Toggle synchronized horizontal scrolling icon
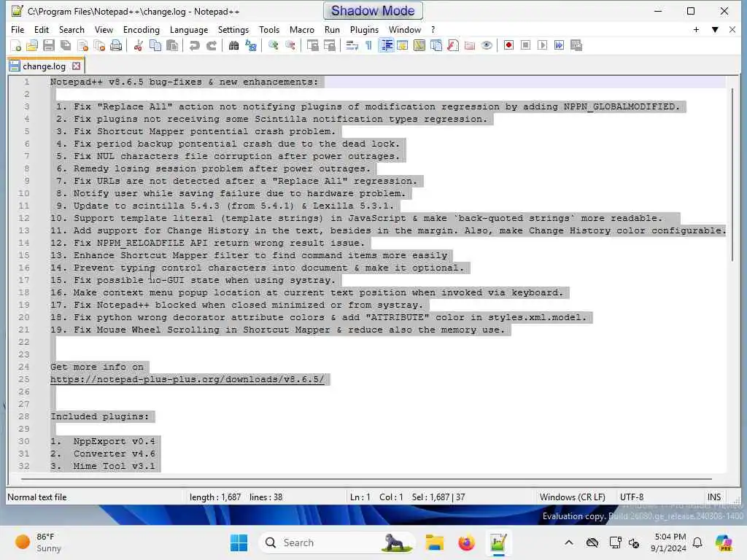This screenshot has width=747, height=560. [329, 46]
